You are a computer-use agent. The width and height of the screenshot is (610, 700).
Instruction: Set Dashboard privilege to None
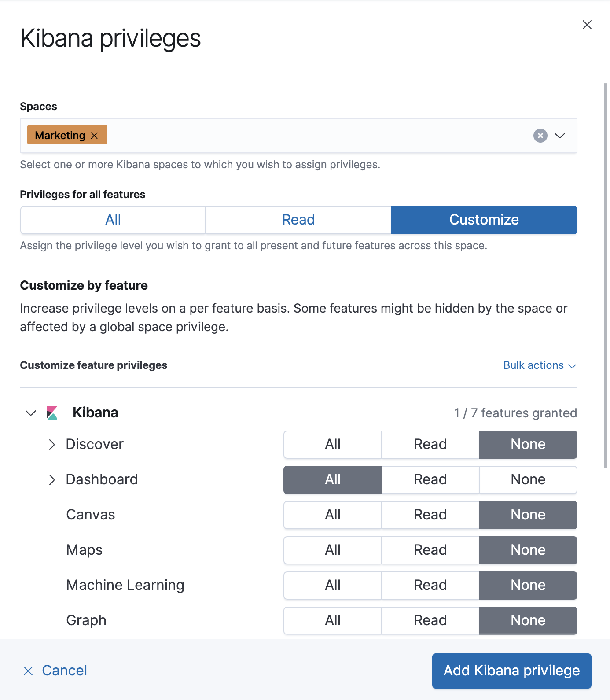[x=528, y=480]
